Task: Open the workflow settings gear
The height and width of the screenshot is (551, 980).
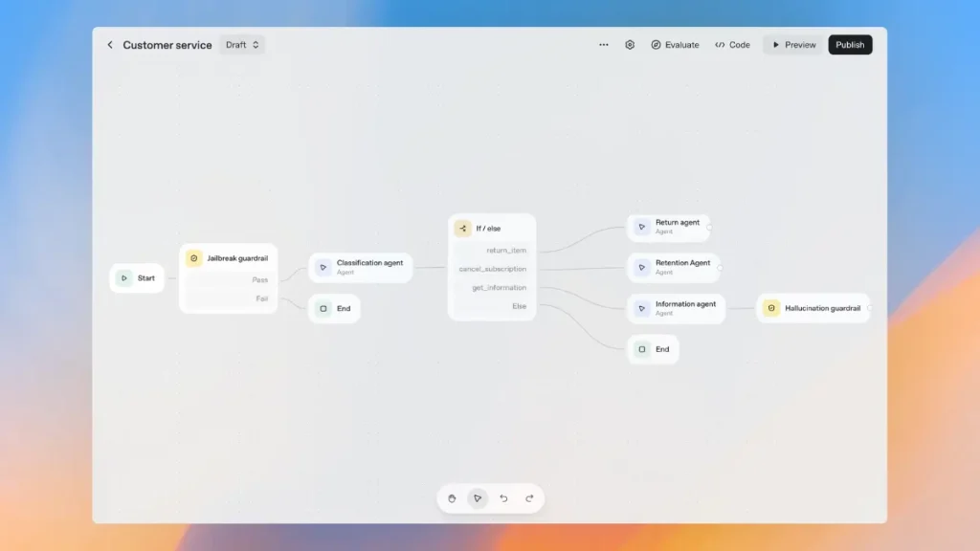Action: (629, 44)
